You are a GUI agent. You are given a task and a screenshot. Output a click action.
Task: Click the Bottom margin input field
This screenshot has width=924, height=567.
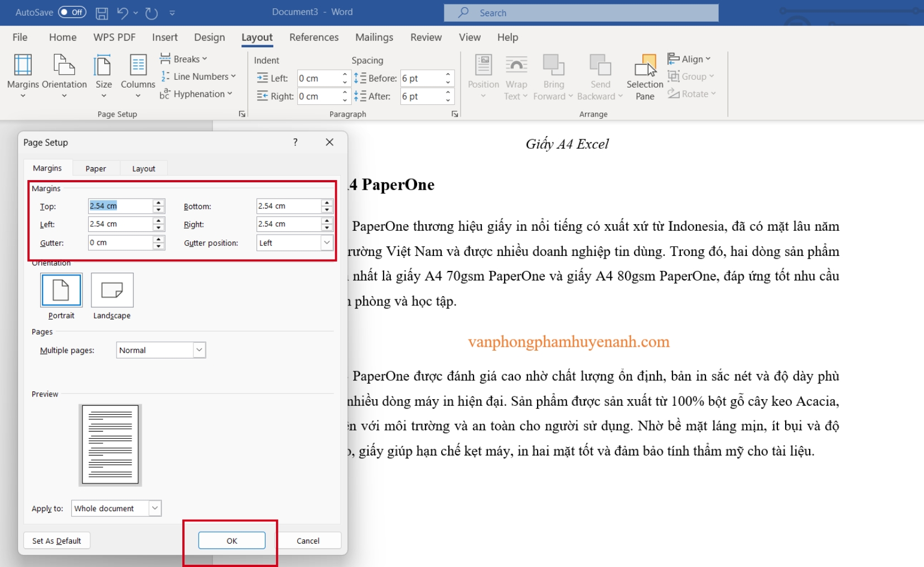pyautogui.click(x=289, y=206)
